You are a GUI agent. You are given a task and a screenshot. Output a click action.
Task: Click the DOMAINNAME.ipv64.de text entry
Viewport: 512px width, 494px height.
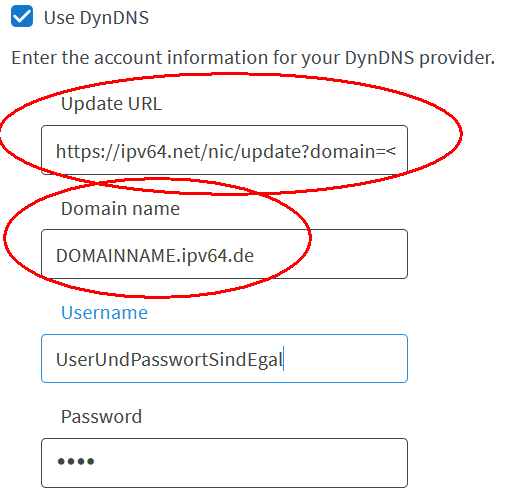(x=155, y=256)
